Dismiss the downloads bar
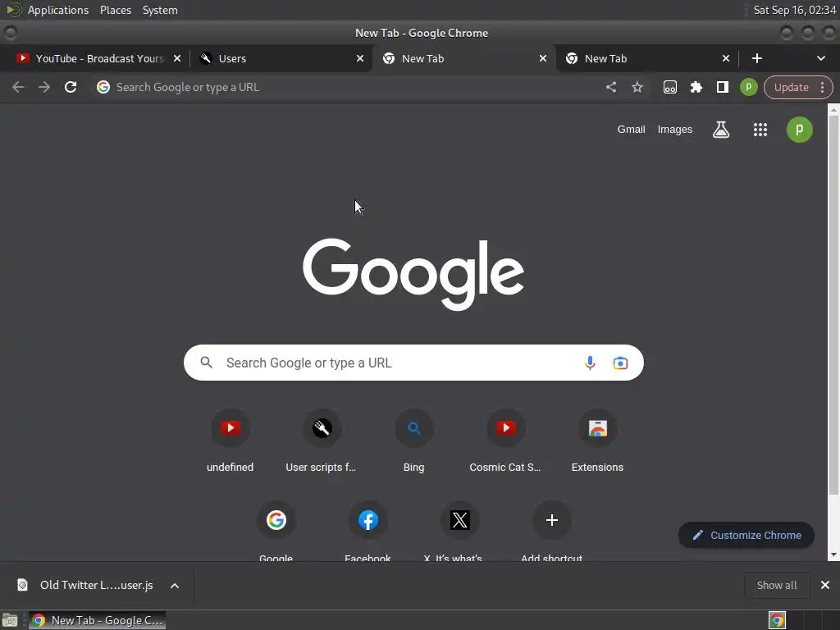The image size is (840, 630). (825, 585)
